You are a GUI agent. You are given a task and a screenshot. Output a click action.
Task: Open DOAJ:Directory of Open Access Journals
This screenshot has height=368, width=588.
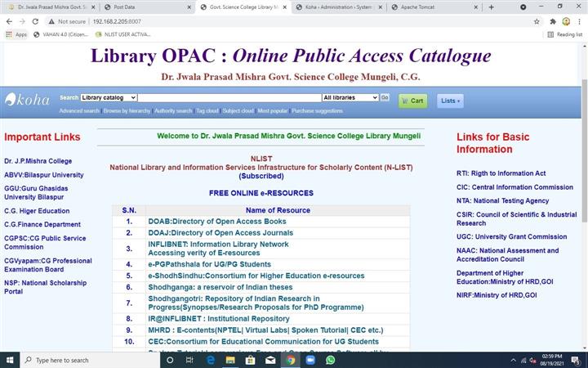coord(220,233)
